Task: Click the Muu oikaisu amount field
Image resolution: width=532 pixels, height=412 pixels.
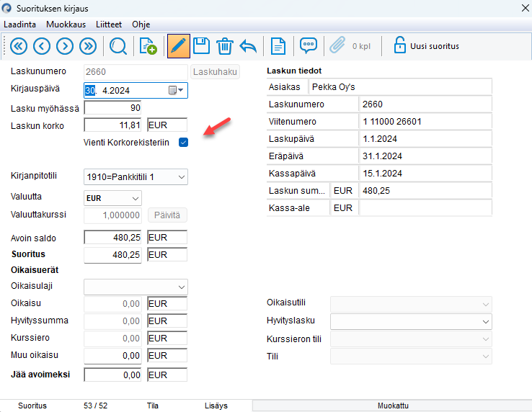Action: pyautogui.click(x=112, y=355)
